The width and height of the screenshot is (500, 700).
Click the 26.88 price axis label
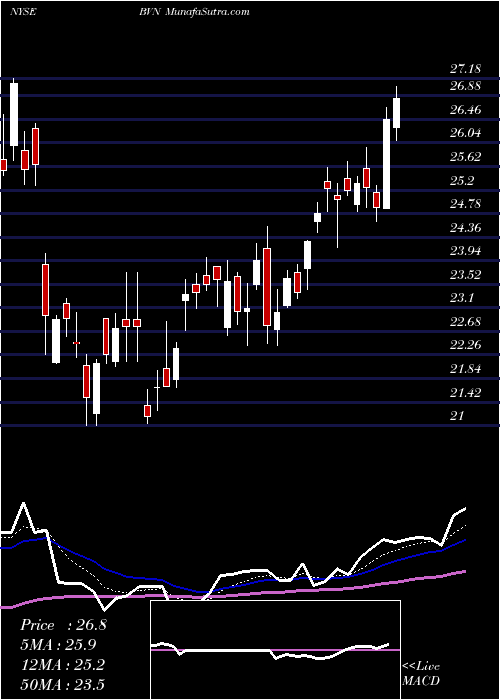pyautogui.click(x=465, y=86)
